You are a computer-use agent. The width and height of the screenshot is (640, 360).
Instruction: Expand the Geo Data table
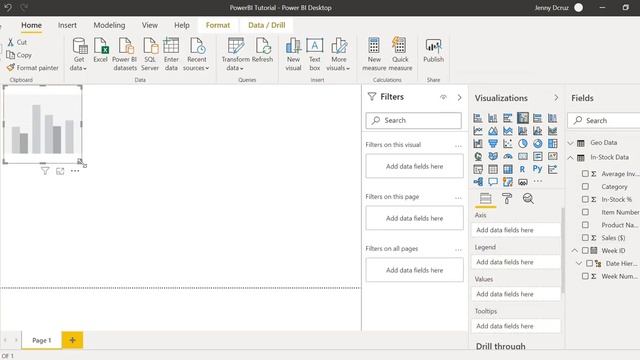(571, 143)
